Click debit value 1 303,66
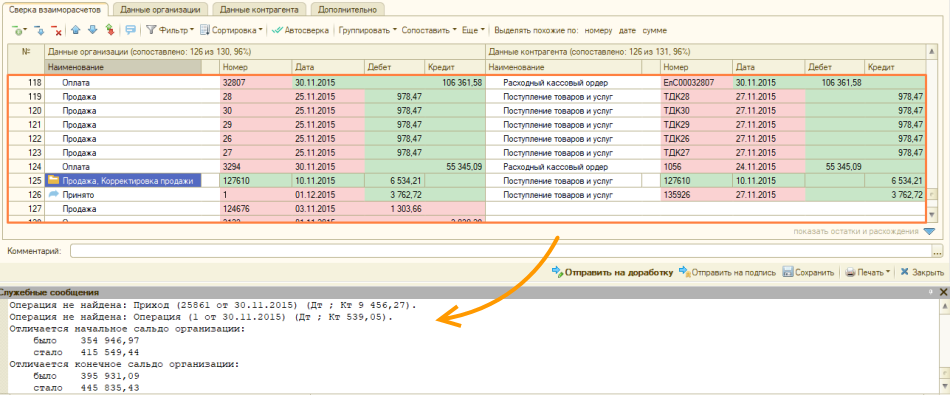The image size is (950, 395). coord(394,208)
